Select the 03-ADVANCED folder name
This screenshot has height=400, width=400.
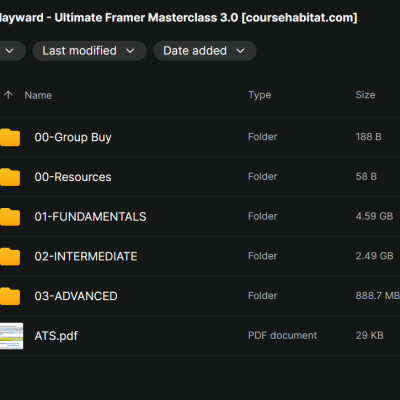[x=76, y=296]
